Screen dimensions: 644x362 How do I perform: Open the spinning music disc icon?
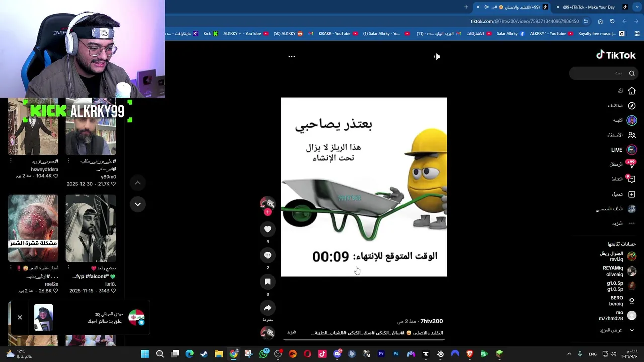[267, 333]
